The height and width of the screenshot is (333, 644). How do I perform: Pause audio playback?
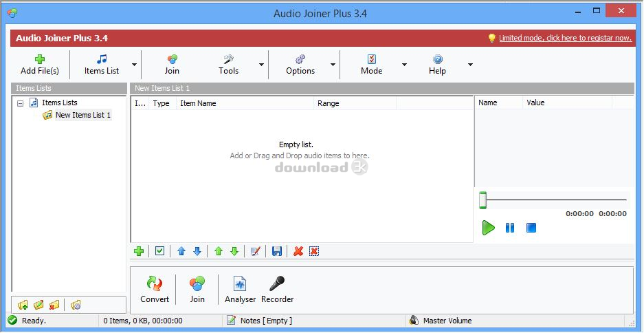point(510,228)
